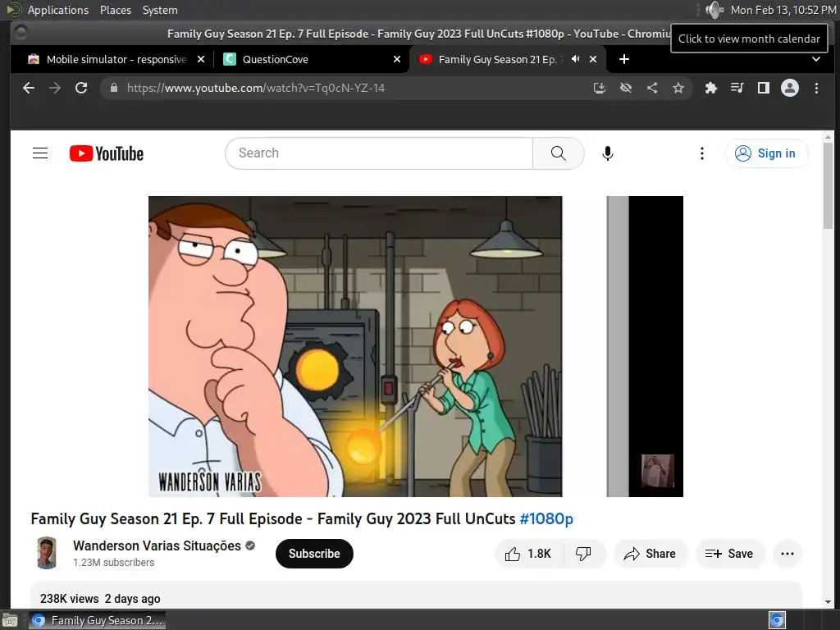This screenshot has width=840, height=630.
Task: Open more actions ellipsis beside Save
Action: [x=787, y=554]
